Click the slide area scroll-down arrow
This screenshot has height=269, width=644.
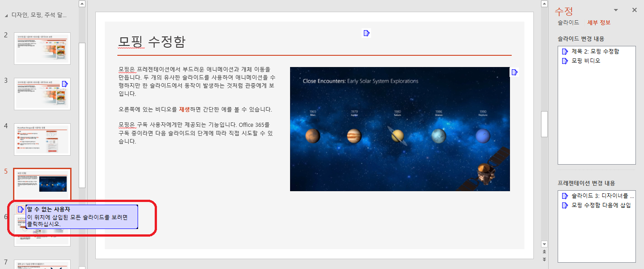pos(544,243)
